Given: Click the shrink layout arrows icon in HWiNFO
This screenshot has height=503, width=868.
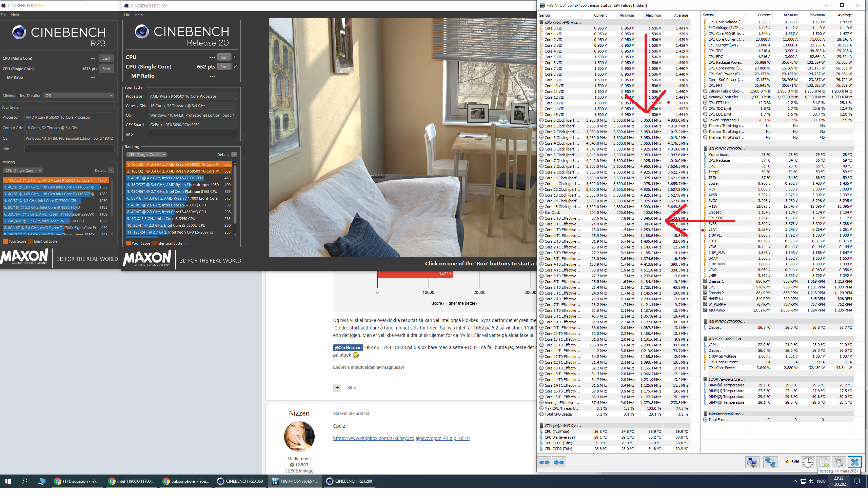Looking at the screenshot, I should (x=559, y=462).
